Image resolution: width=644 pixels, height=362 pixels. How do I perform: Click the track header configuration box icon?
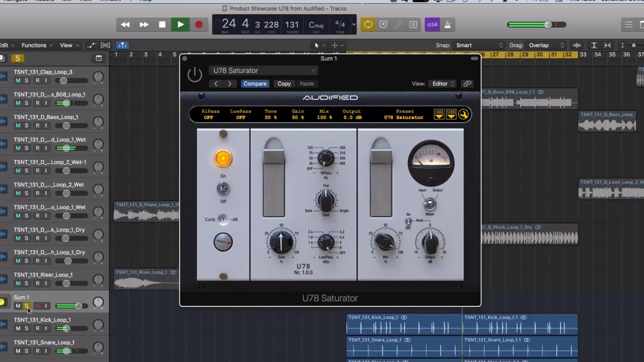click(99, 58)
